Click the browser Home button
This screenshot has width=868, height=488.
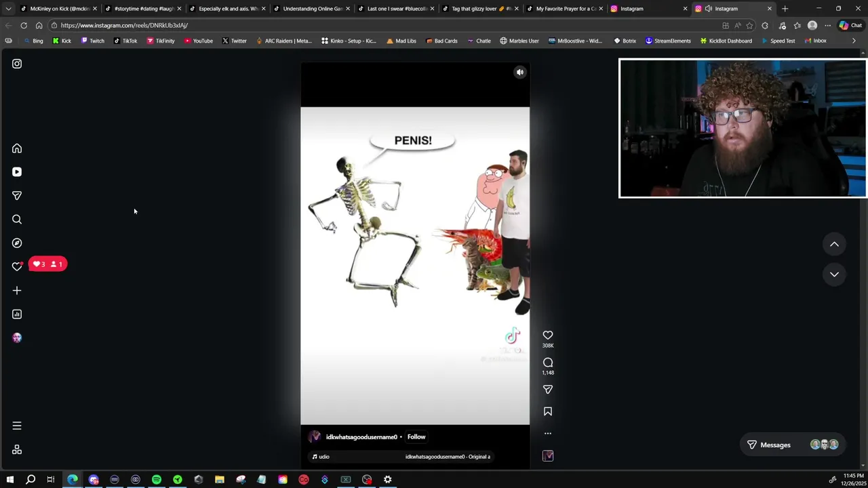[x=39, y=26]
